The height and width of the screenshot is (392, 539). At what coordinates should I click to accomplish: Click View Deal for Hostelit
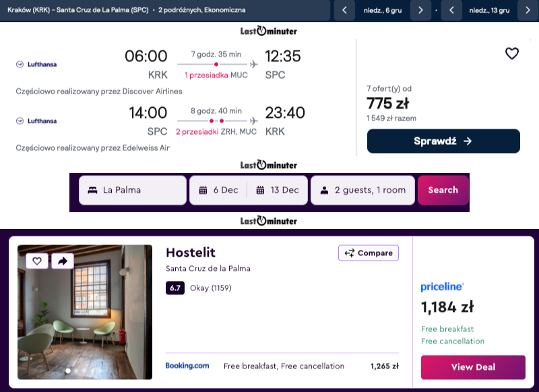pos(473,367)
